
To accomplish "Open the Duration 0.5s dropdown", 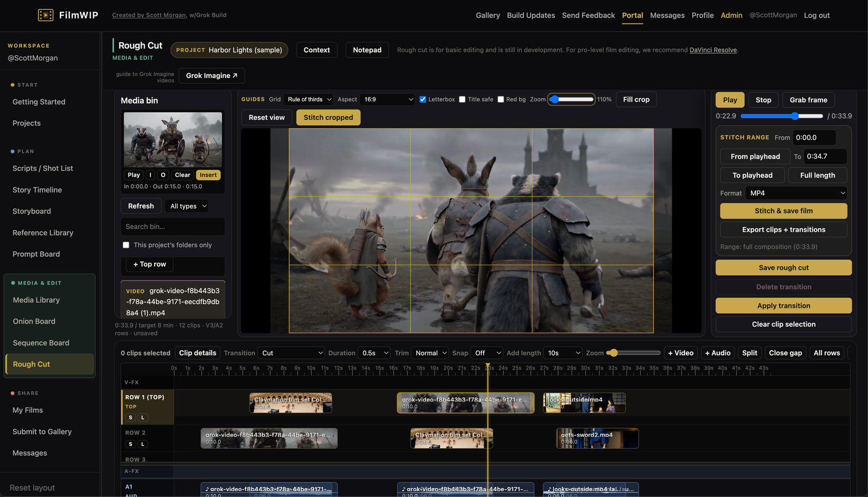I will pos(374,353).
